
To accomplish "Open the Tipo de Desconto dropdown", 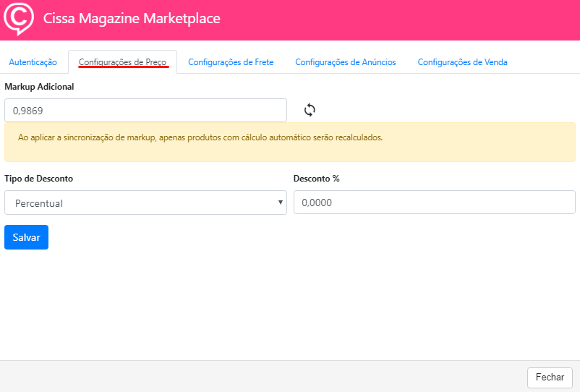I will click(146, 203).
